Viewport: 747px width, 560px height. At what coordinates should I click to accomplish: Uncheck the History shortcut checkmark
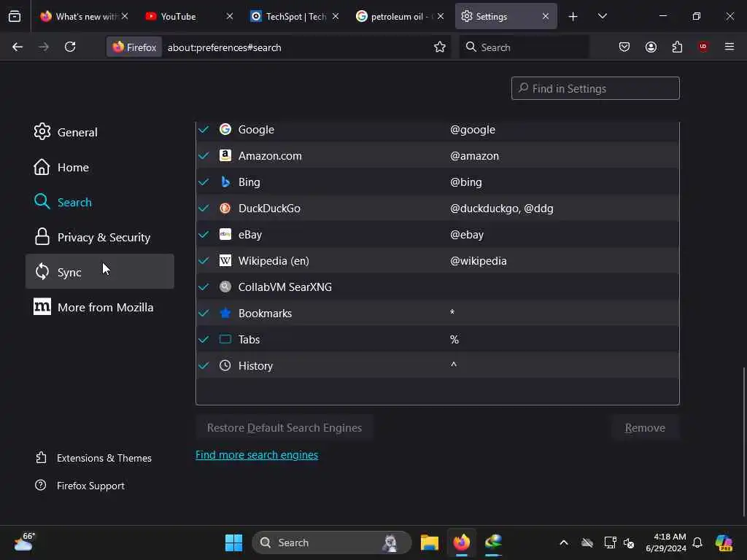(204, 365)
